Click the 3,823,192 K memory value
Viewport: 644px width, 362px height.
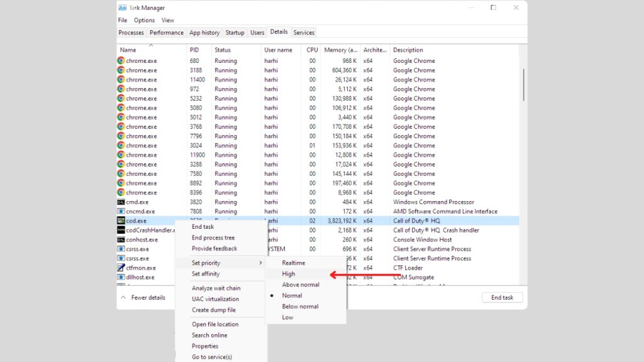[342, 221]
